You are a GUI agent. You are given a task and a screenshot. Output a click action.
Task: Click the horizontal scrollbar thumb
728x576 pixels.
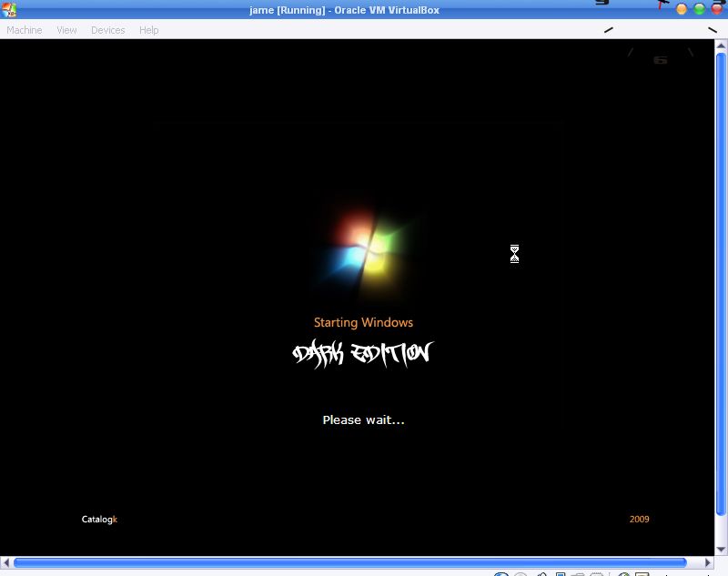pyautogui.click(x=350, y=562)
